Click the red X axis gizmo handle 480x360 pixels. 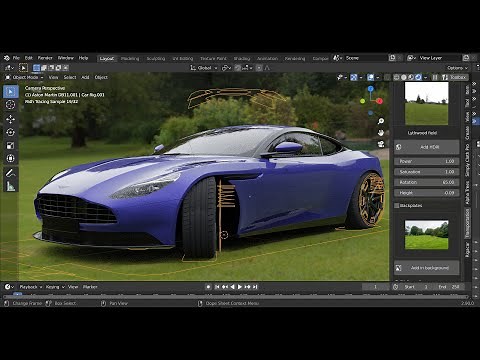coord(380,101)
